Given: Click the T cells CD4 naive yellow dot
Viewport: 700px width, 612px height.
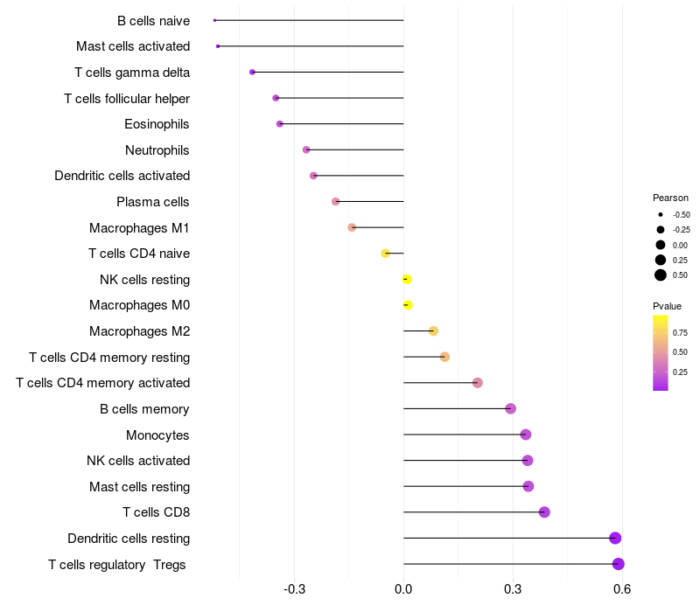Looking at the screenshot, I should [x=385, y=254].
